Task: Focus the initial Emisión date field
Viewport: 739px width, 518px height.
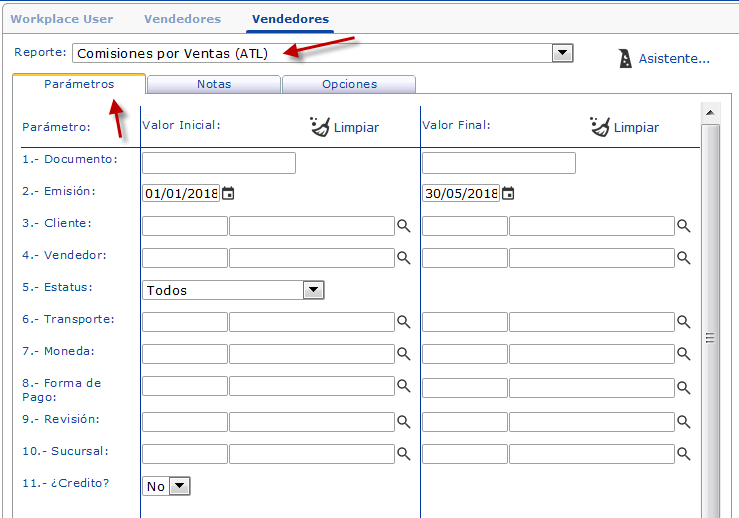Action: click(x=181, y=193)
